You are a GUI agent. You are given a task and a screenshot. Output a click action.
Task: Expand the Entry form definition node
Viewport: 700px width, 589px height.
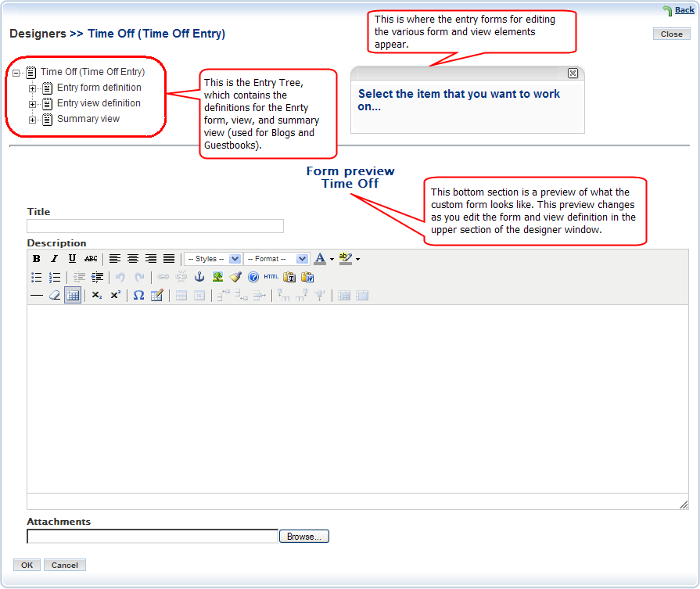point(32,88)
